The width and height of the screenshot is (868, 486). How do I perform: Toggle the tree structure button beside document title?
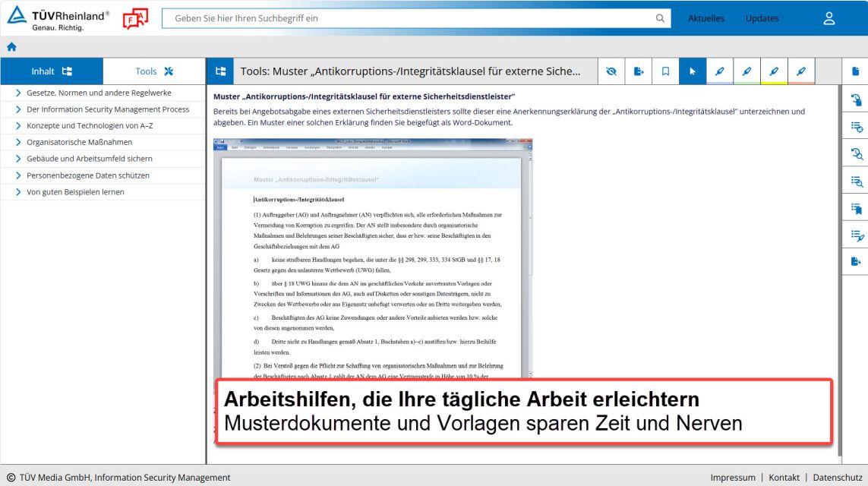click(220, 71)
